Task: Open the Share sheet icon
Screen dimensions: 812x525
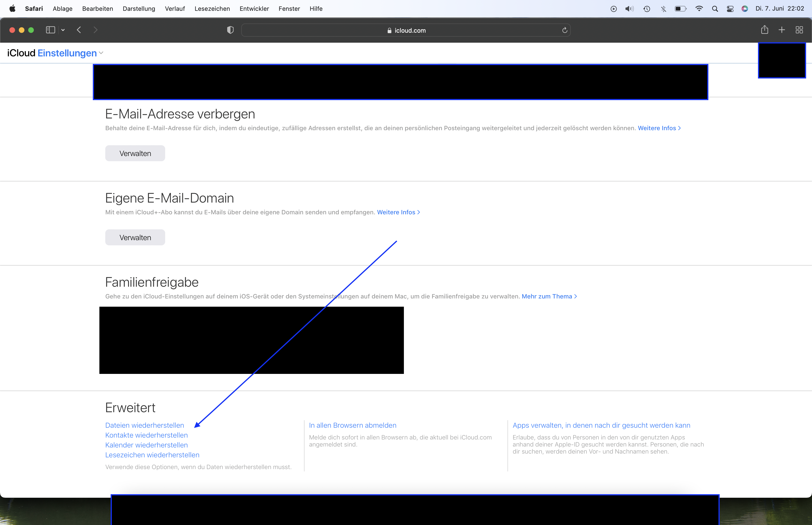Action: [765, 30]
